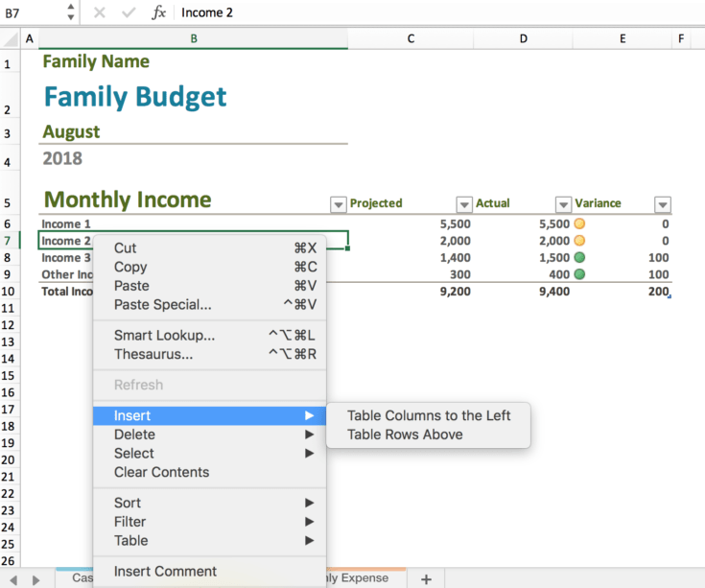Click the add new sheet plus button
705x588 pixels.
426,579
